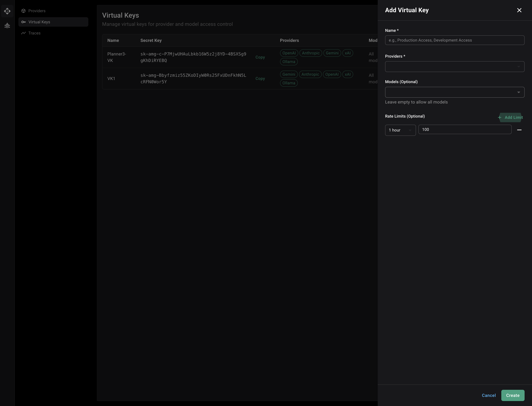Image resolution: width=532 pixels, height=406 pixels.
Task: Click the Create button
Action: click(513, 395)
